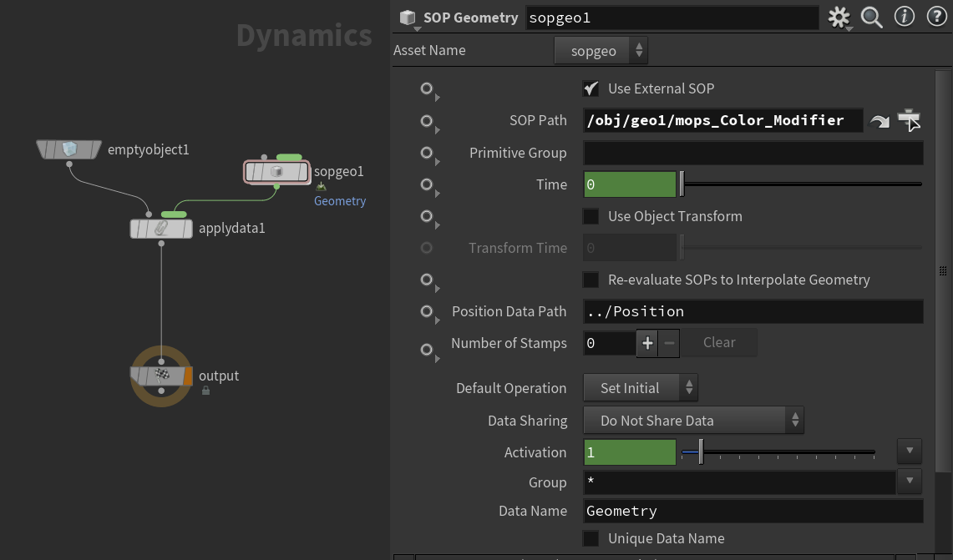
Task: Click the checkered flag icon on the output node
Action: tap(160, 375)
